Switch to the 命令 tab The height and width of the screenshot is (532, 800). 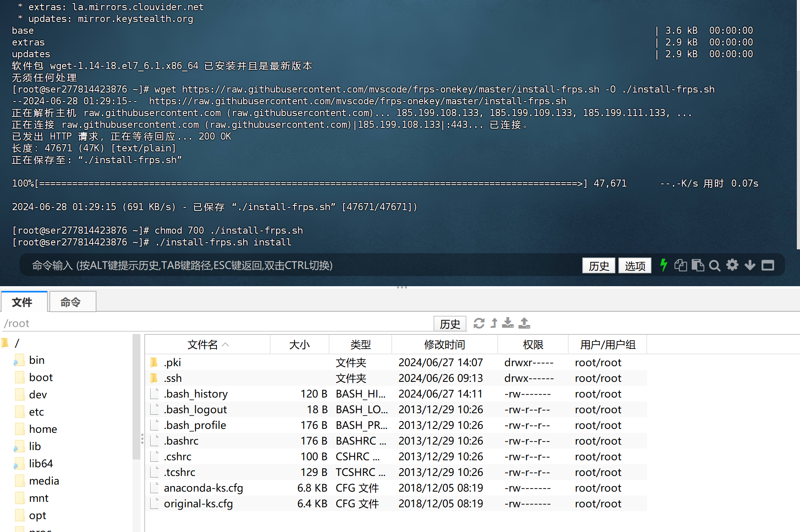click(x=72, y=301)
